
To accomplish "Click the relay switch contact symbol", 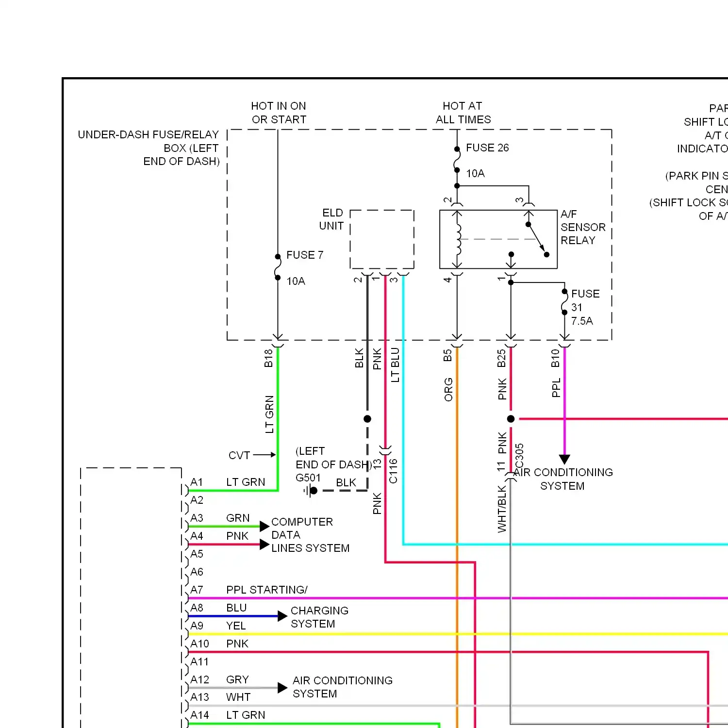I will [x=537, y=239].
